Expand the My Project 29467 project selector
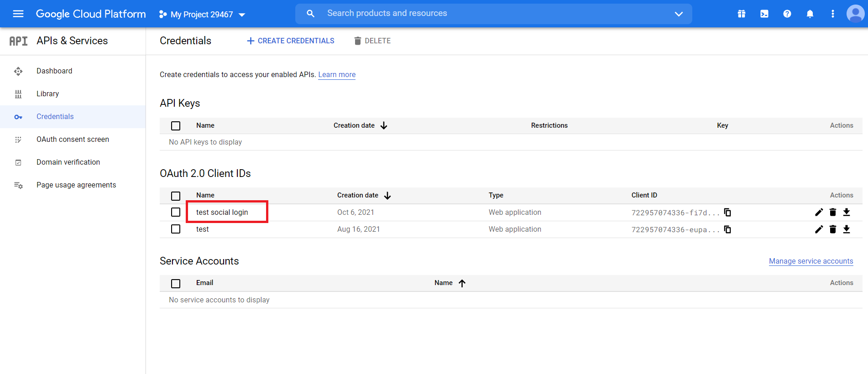868x374 pixels. tap(202, 15)
